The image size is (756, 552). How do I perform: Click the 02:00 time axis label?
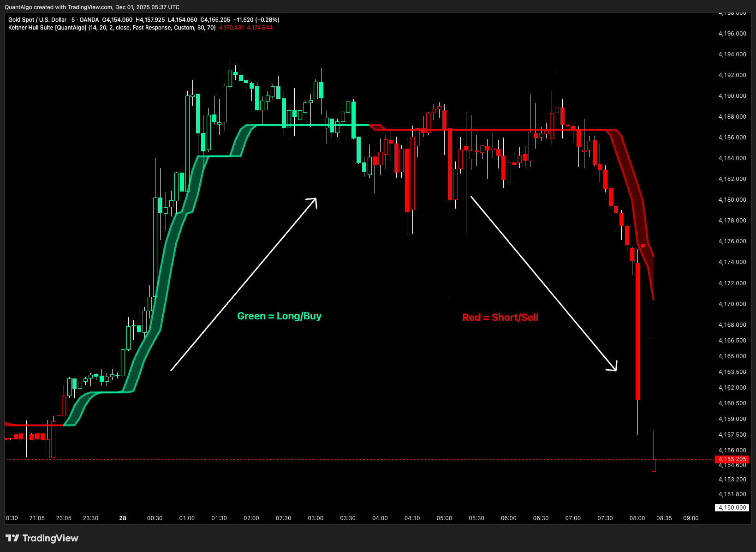(x=251, y=518)
